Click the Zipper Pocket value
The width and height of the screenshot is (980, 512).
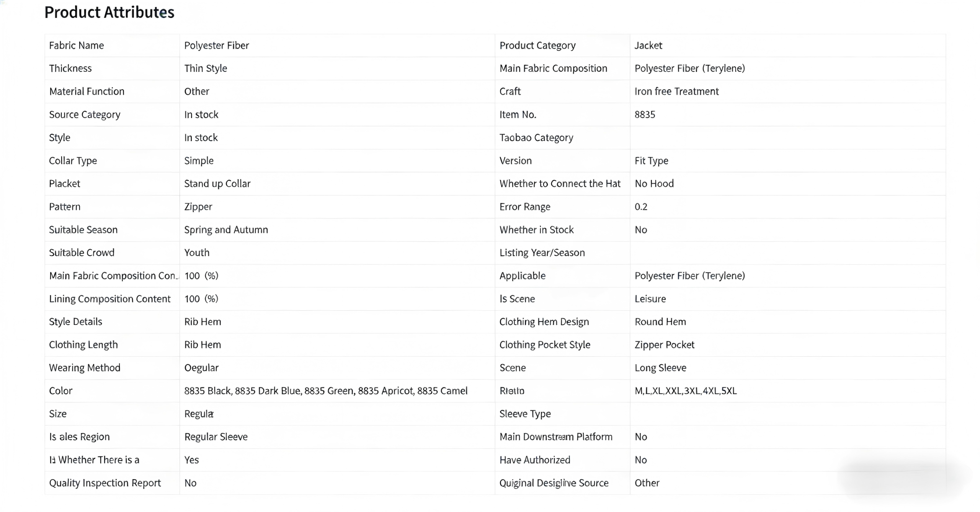(664, 345)
